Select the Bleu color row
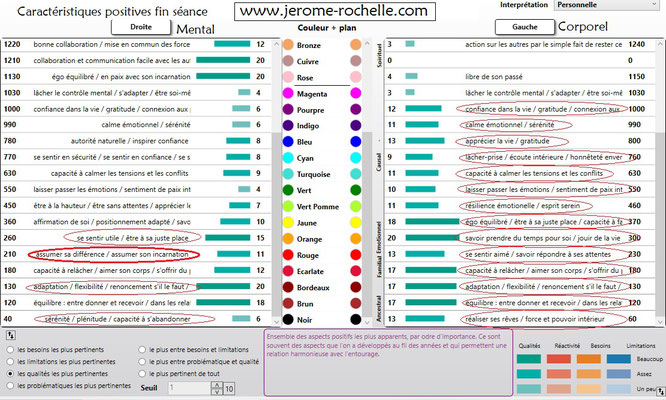The image size is (666, 400). click(x=322, y=142)
